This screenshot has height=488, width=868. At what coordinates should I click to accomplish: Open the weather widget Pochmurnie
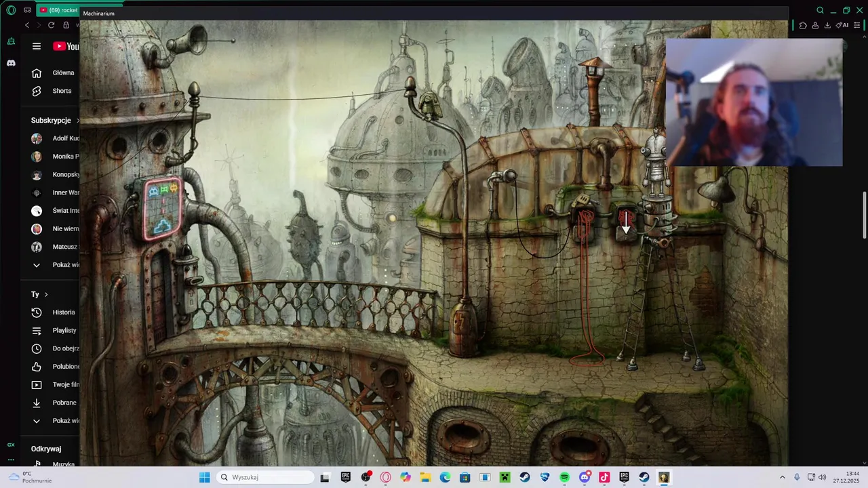[31, 477]
